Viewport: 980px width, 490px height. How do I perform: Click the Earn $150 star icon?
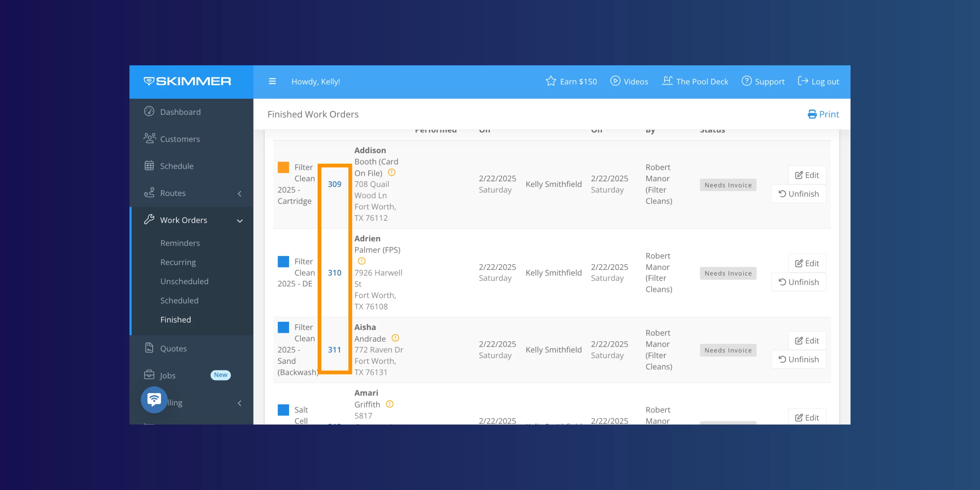(551, 81)
